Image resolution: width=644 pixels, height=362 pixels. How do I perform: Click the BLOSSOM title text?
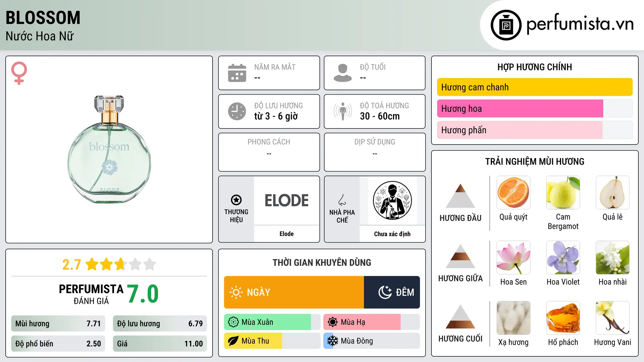pyautogui.click(x=43, y=18)
